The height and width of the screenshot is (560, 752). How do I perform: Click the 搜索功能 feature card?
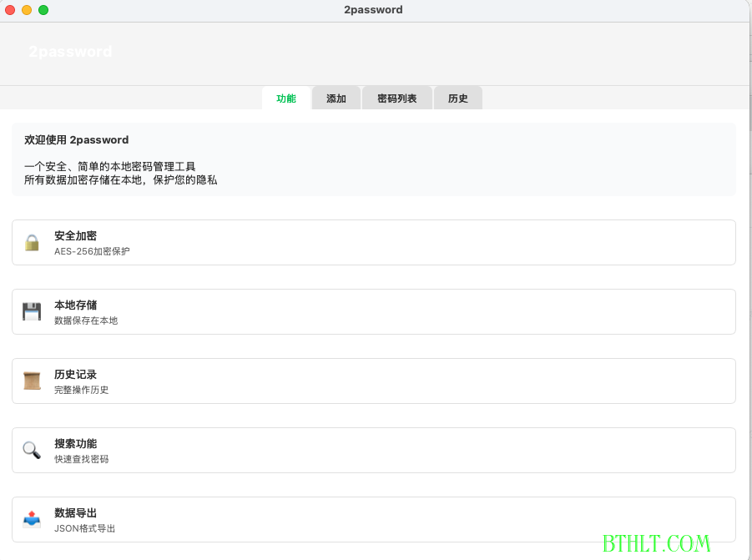coord(373,450)
